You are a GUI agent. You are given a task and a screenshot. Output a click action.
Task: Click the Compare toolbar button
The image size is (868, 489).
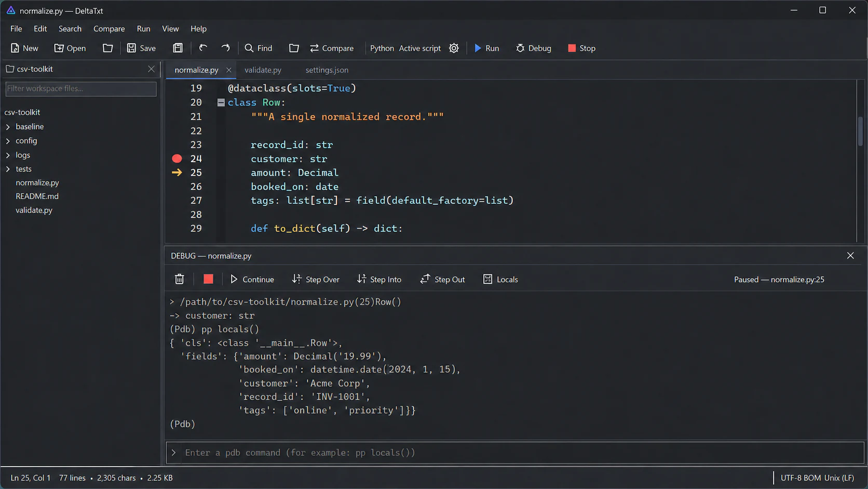coord(331,48)
